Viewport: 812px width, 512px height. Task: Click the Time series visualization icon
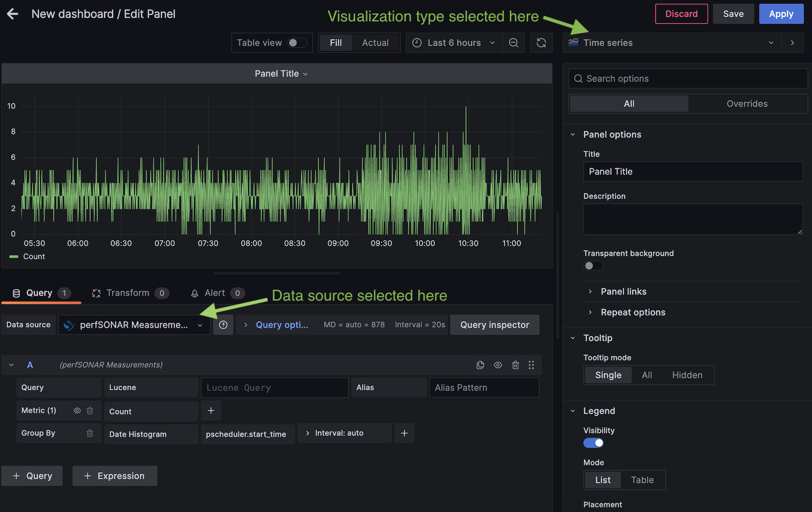coord(573,43)
